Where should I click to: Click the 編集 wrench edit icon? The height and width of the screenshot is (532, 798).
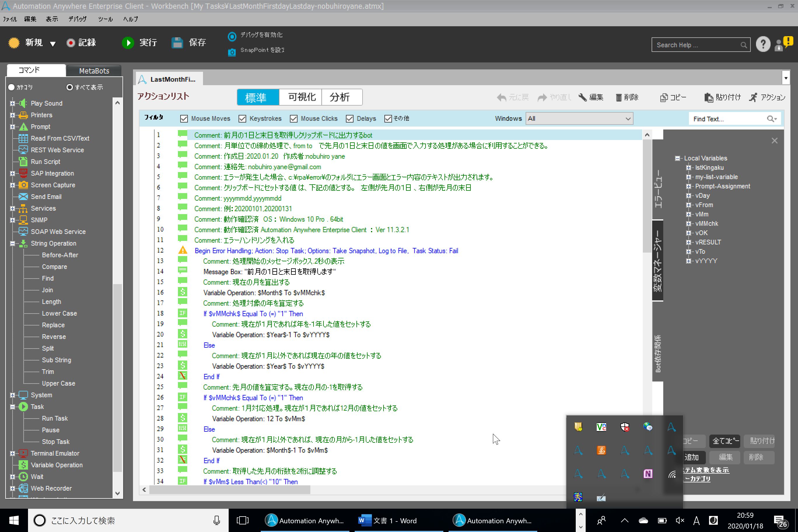tap(582, 97)
